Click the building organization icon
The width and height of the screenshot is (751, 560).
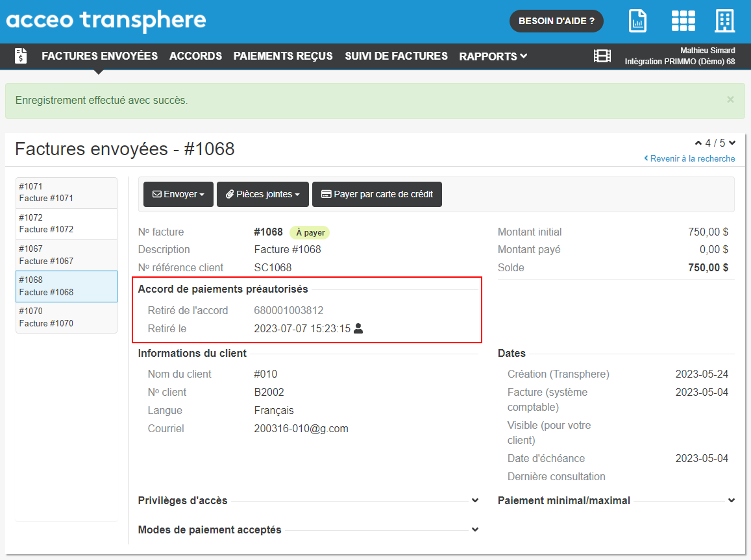pos(724,21)
